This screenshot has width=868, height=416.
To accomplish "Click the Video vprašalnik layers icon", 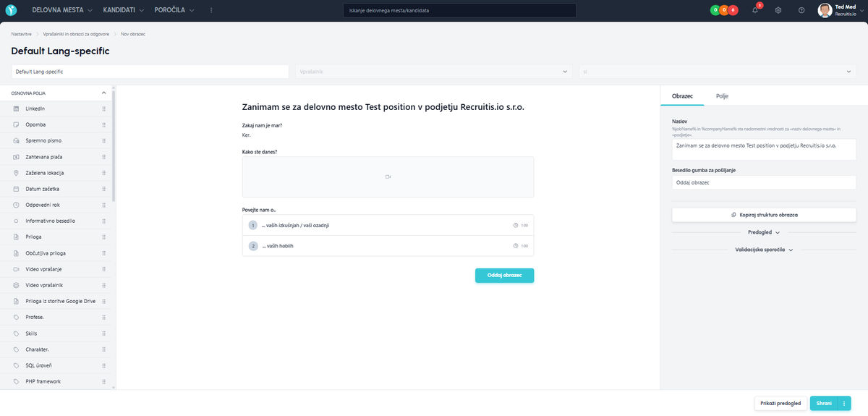I will click(x=17, y=285).
